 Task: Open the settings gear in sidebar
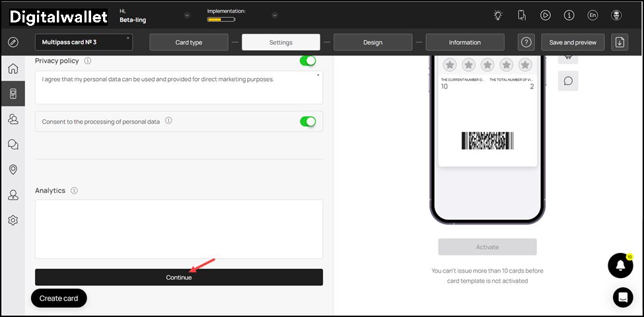click(13, 220)
